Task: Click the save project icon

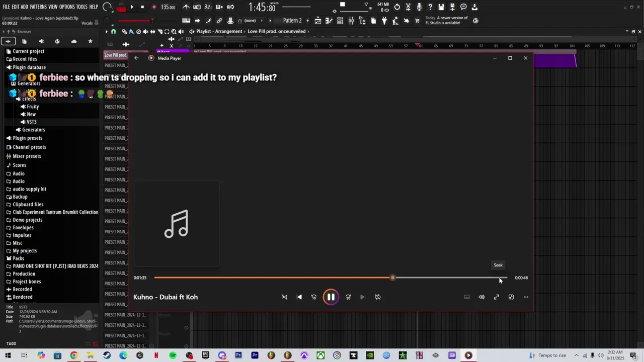Action: 441,7
